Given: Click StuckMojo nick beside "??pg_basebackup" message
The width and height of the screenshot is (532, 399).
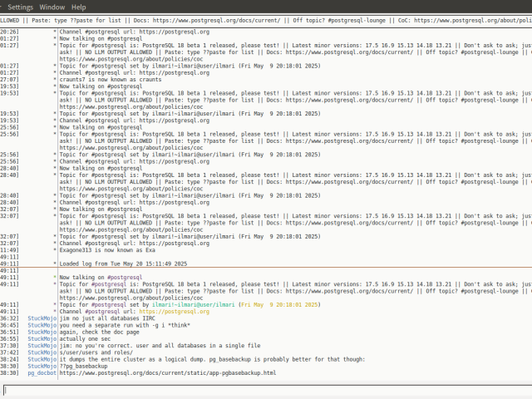Looking at the screenshot, I should pos(41,366).
